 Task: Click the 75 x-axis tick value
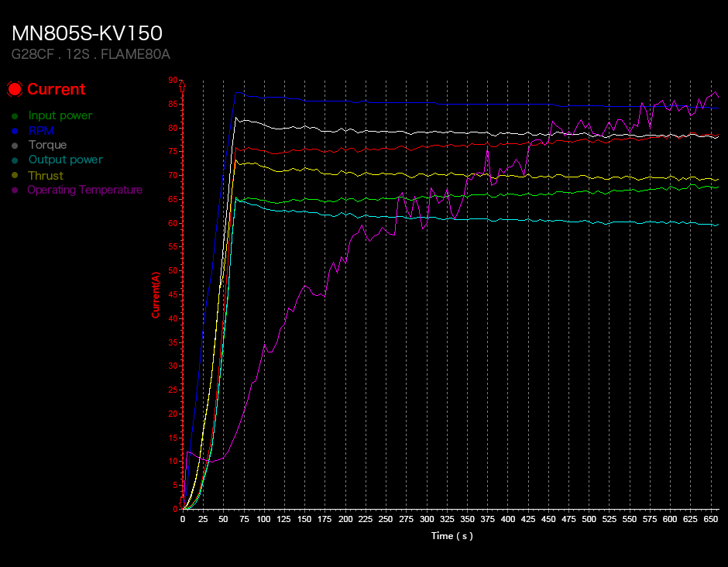click(244, 519)
